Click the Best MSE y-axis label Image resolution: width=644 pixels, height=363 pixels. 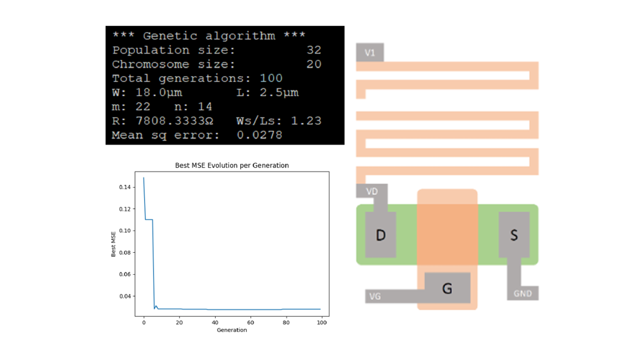point(113,244)
